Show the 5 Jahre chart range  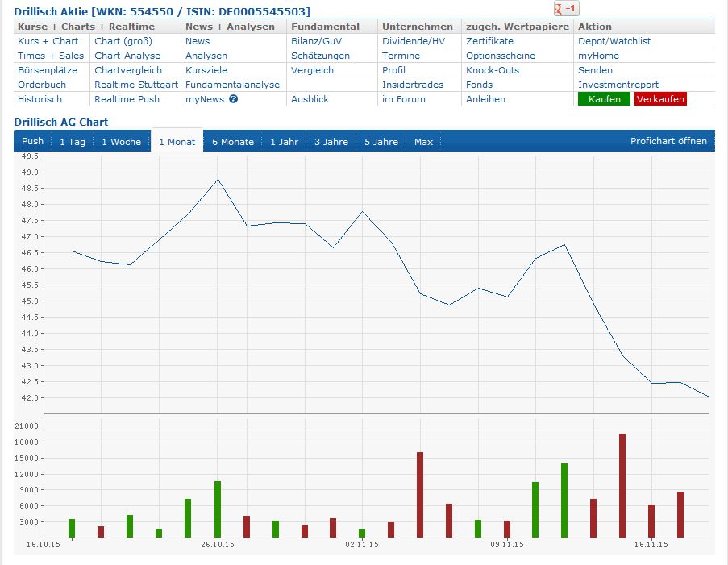pos(381,142)
